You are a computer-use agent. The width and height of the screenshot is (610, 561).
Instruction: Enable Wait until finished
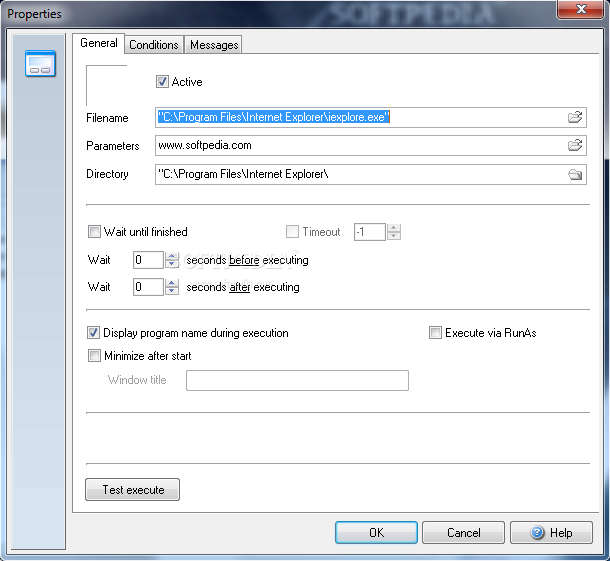click(94, 232)
